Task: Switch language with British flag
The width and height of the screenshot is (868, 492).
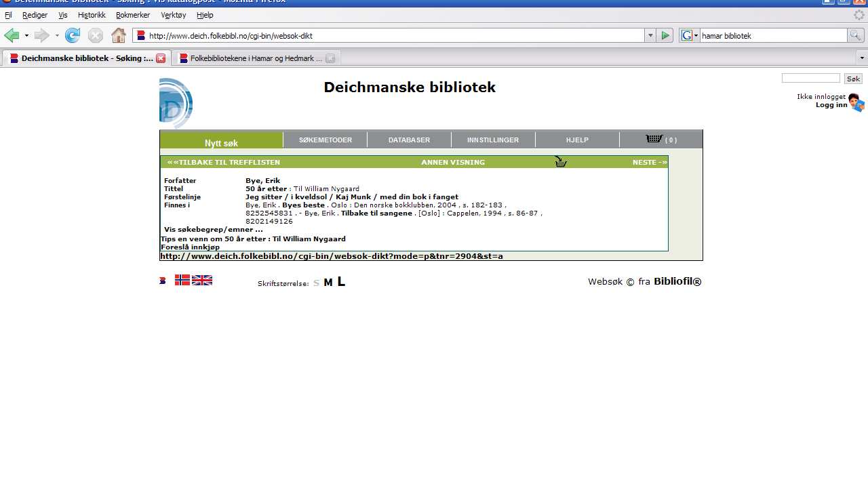Action: (x=202, y=280)
